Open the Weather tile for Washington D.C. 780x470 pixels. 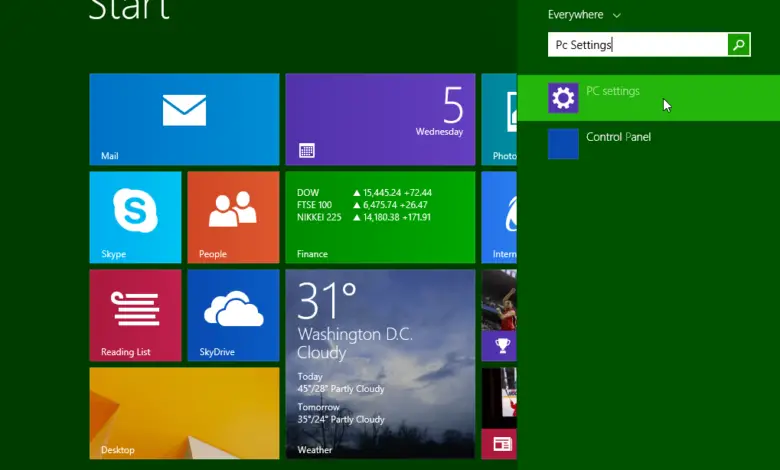380,364
